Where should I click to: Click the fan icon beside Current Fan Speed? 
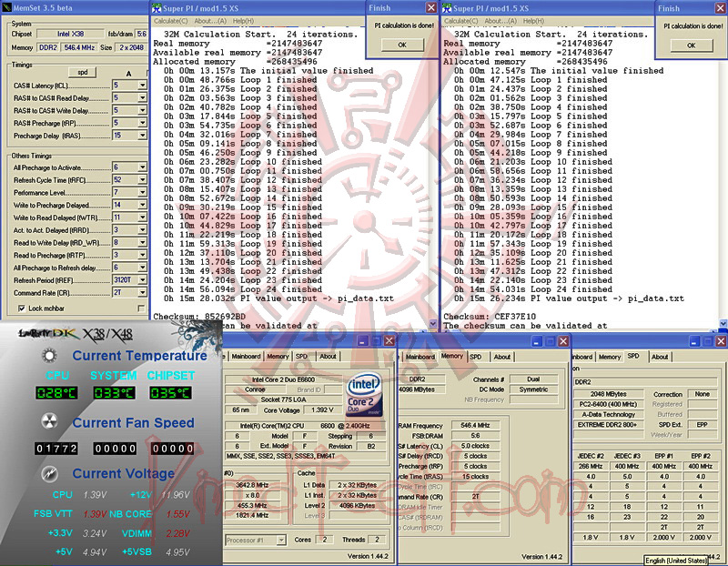click(49, 421)
